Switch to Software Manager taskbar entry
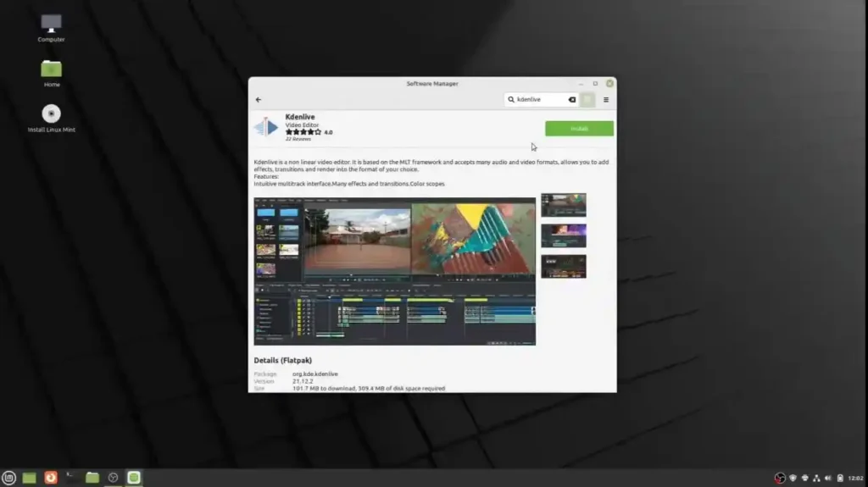 (134, 478)
